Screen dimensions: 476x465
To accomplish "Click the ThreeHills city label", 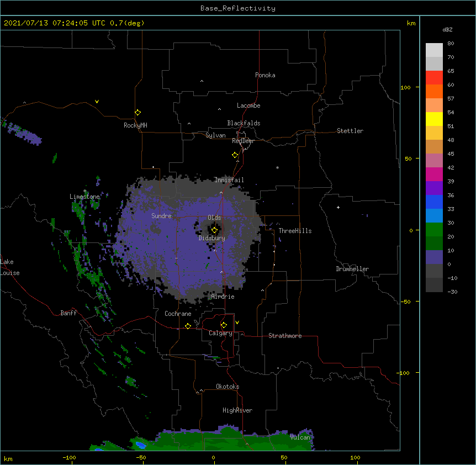I will [x=295, y=231].
